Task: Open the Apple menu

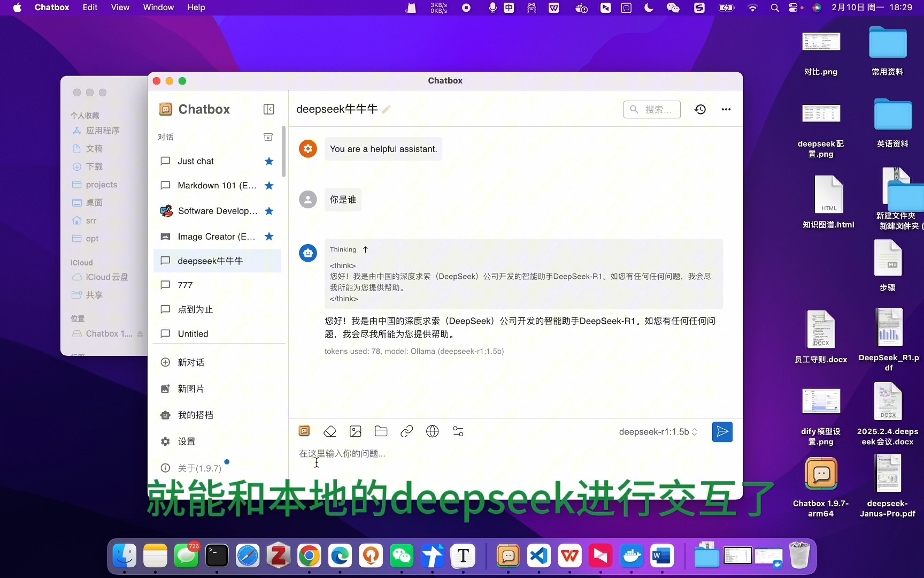Action: [17, 7]
